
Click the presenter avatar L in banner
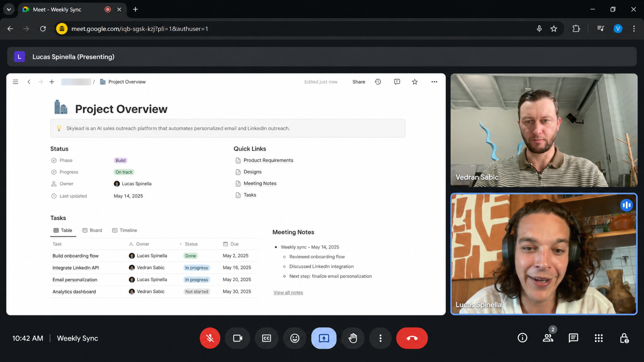pyautogui.click(x=19, y=57)
